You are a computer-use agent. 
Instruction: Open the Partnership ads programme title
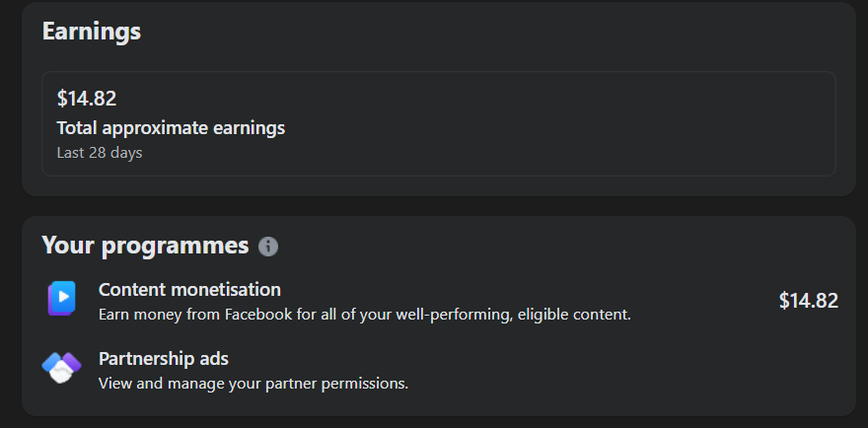pos(163,358)
